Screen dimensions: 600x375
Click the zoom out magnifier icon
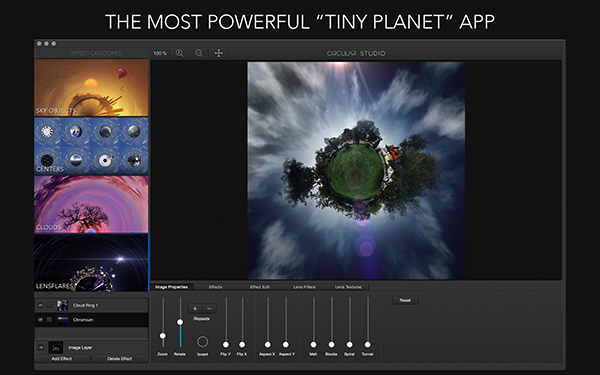pos(199,53)
